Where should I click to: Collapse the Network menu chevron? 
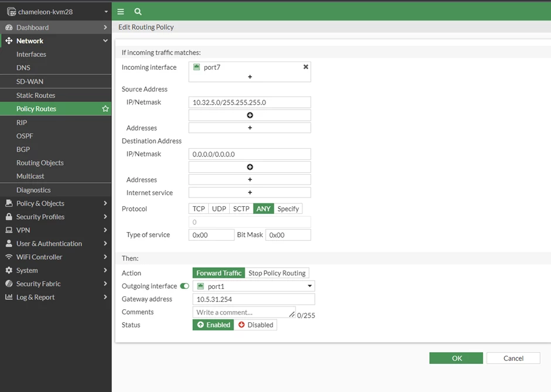[105, 41]
